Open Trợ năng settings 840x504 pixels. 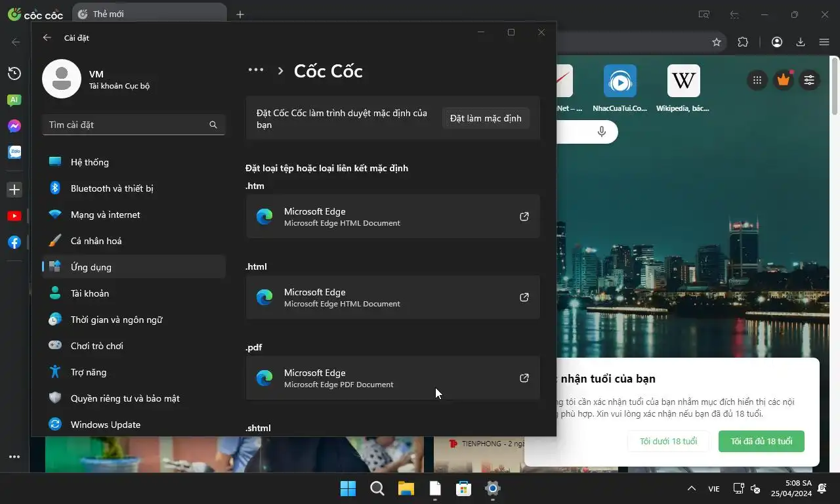click(134, 372)
